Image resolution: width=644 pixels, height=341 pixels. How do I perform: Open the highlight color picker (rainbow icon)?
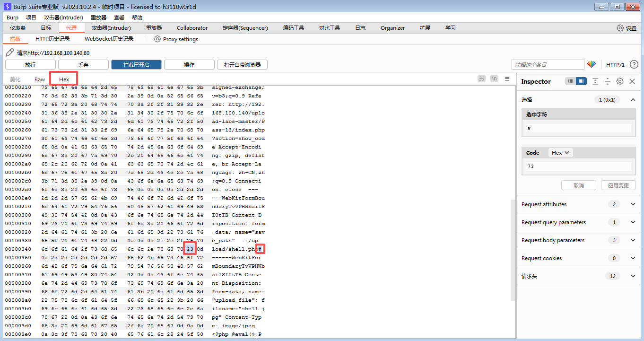tap(592, 64)
